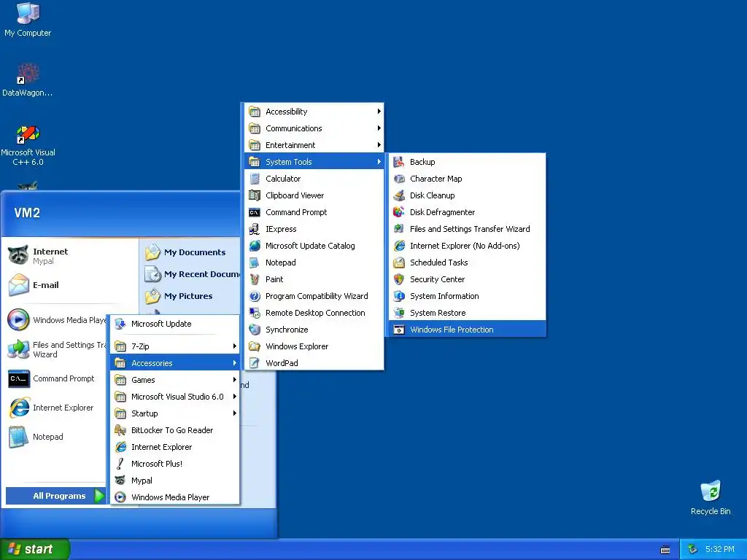Expand Entertainment submenu arrow

tap(379, 145)
